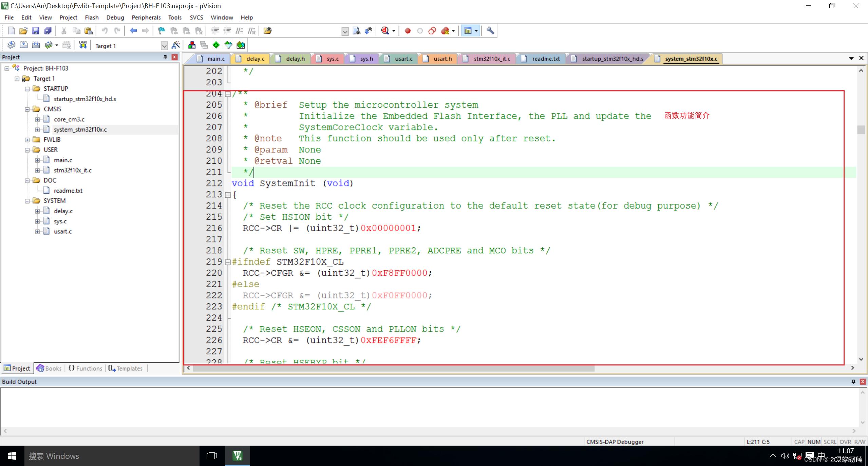868x466 pixels.
Task: Open the Flash menu
Action: point(92,17)
